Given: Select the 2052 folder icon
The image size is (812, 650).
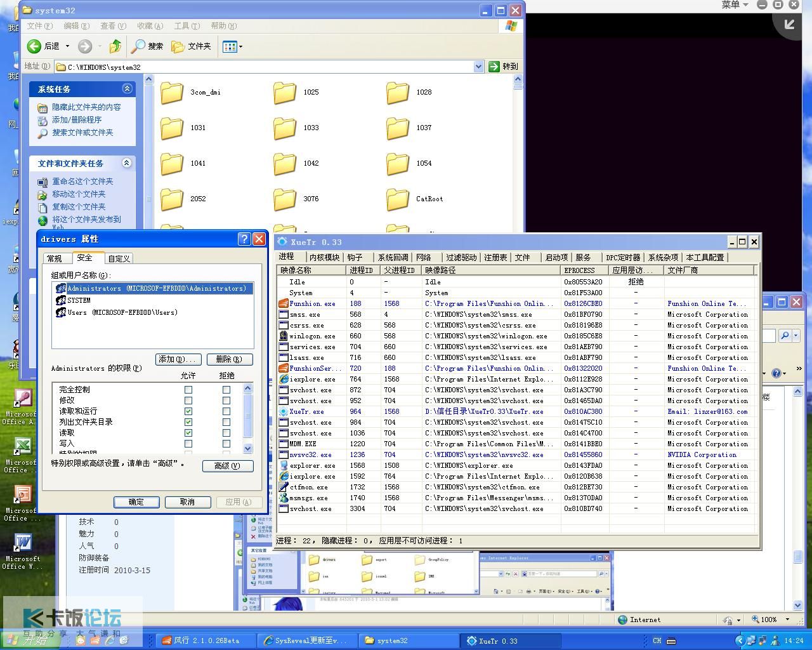Looking at the screenshot, I should click(172, 199).
